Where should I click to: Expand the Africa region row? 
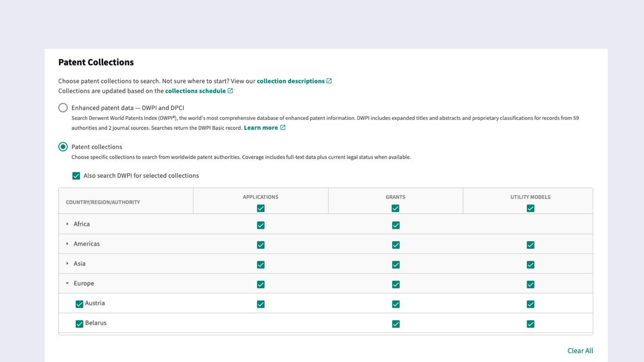point(67,224)
